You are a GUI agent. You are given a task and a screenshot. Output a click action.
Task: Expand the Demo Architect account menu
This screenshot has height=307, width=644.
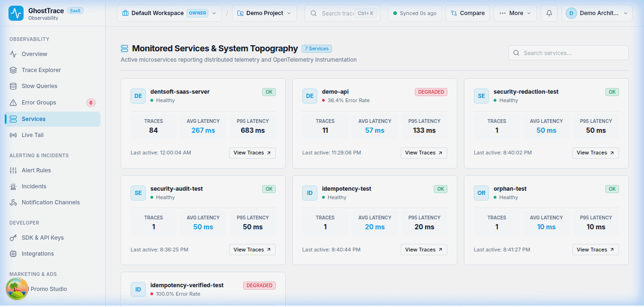pyautogui.click(x=597, y=13)
